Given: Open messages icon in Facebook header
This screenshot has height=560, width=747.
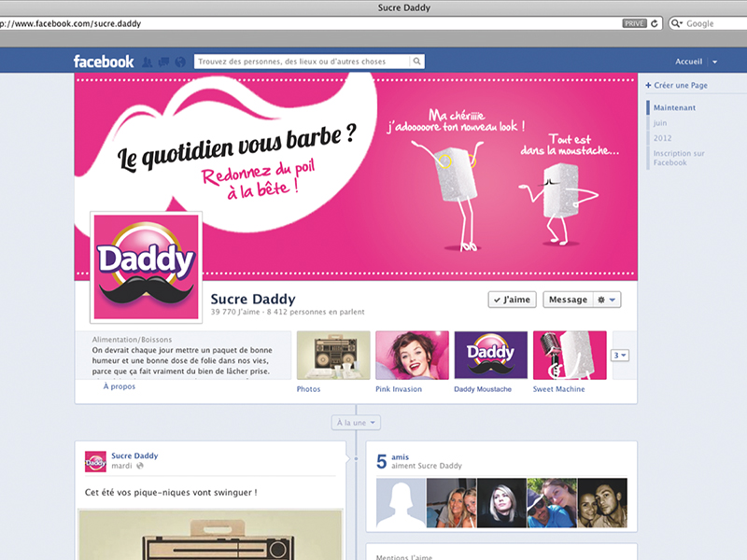Looking at the screenshot, I should (x=163, y=63).
